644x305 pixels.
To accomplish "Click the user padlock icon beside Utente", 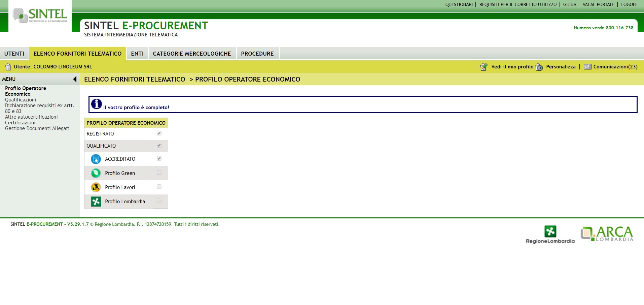I will pos(8,67).
